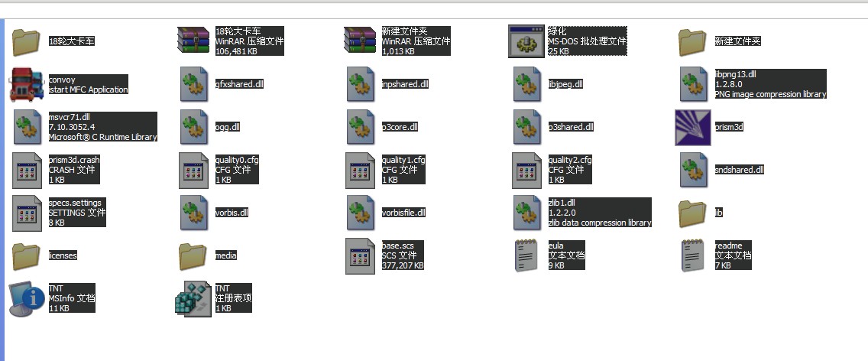The height and width of the screenshot is (361, 868).
Task: Select the purple prism3d application icon
Action: [x=692, y=128]
